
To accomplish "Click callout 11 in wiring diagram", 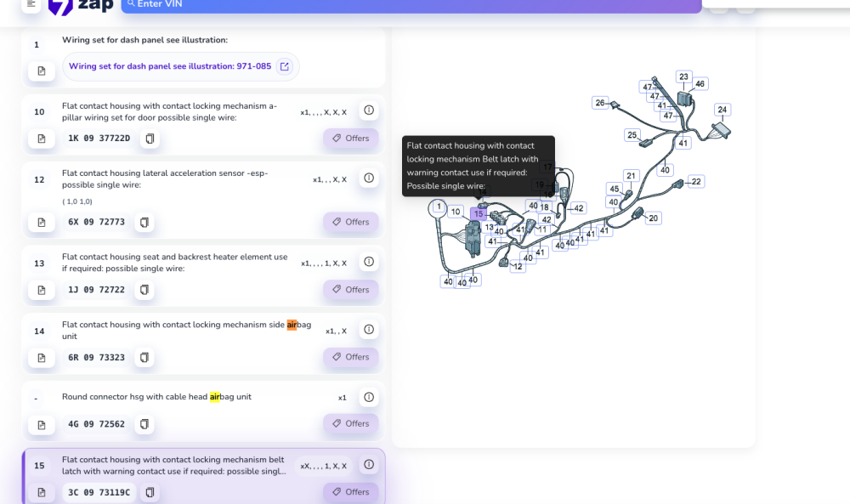I will pyautogui.click(x=542, y=229).
